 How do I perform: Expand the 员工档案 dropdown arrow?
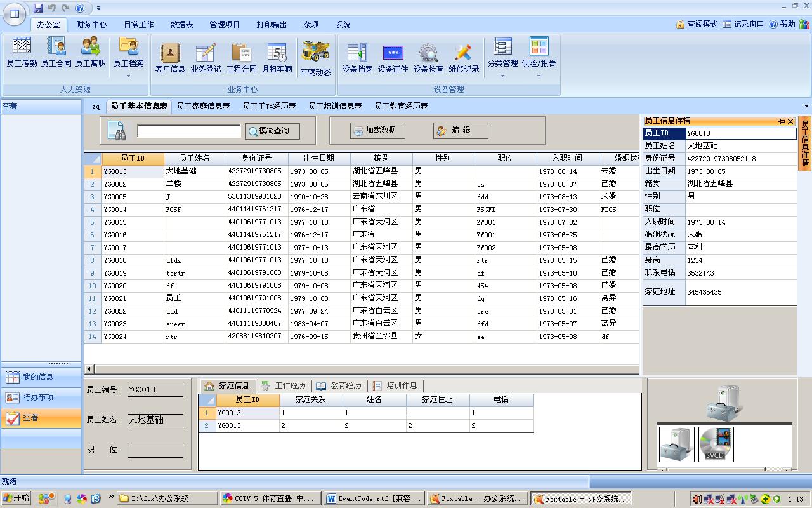pos(128,76)
